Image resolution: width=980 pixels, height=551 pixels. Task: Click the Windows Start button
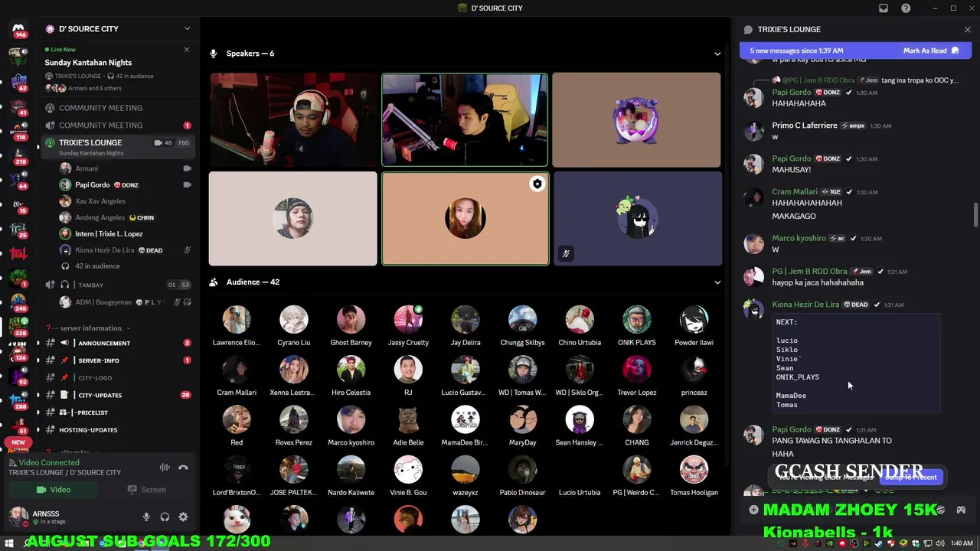coord(9,543)
